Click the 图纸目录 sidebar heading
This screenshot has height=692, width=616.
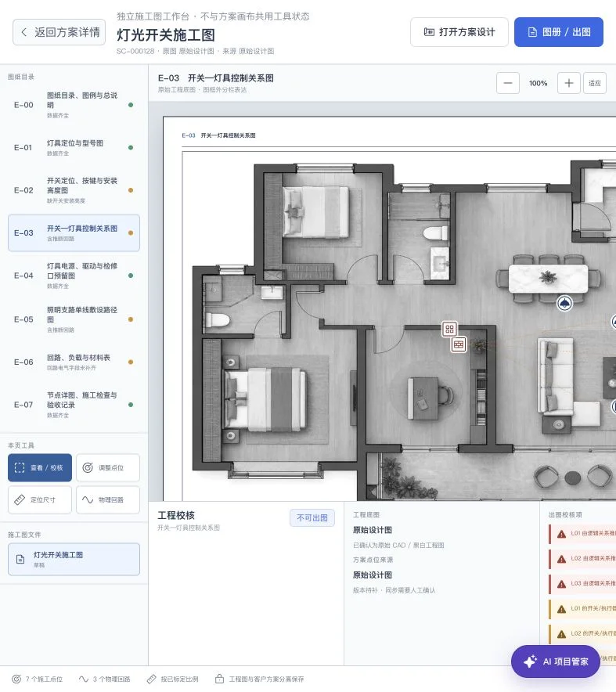pos(20,77)
